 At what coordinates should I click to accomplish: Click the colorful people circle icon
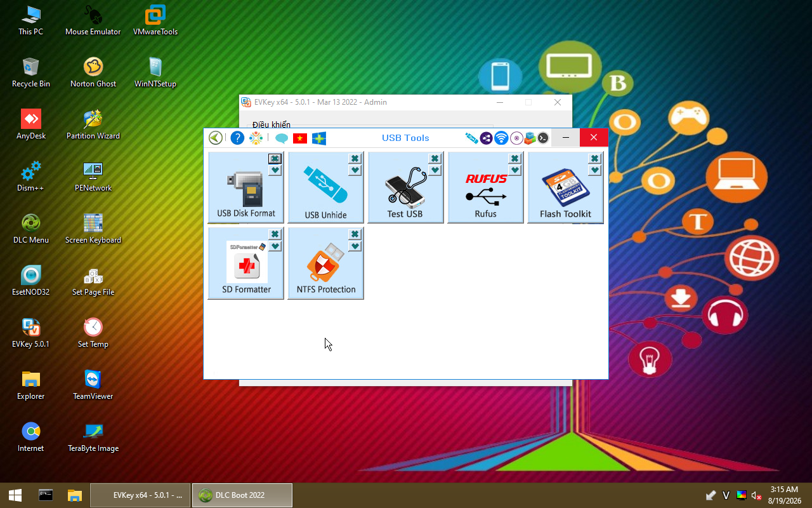pyautogui.click(x=256, y=138)
